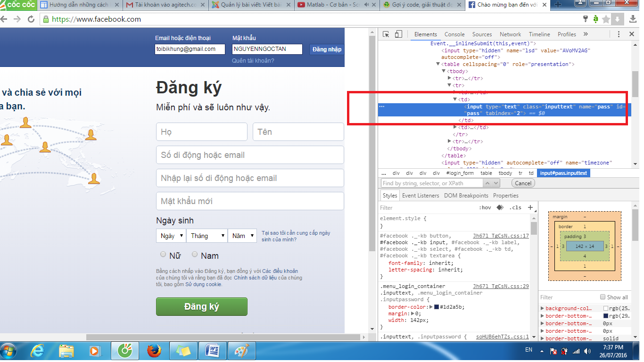Toggle the device toolbar icon in DevTools
644x362 pixels.
pos(398,34)
